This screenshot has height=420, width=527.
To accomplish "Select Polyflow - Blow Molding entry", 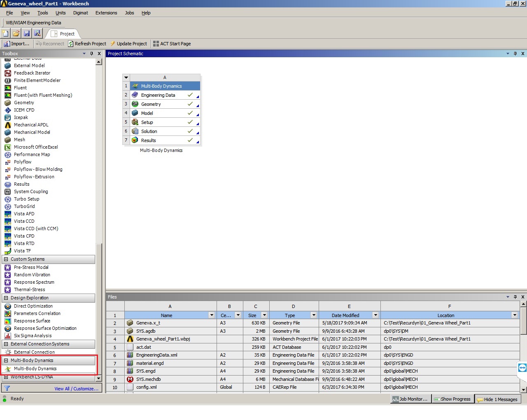I will (x=38, y=169).
